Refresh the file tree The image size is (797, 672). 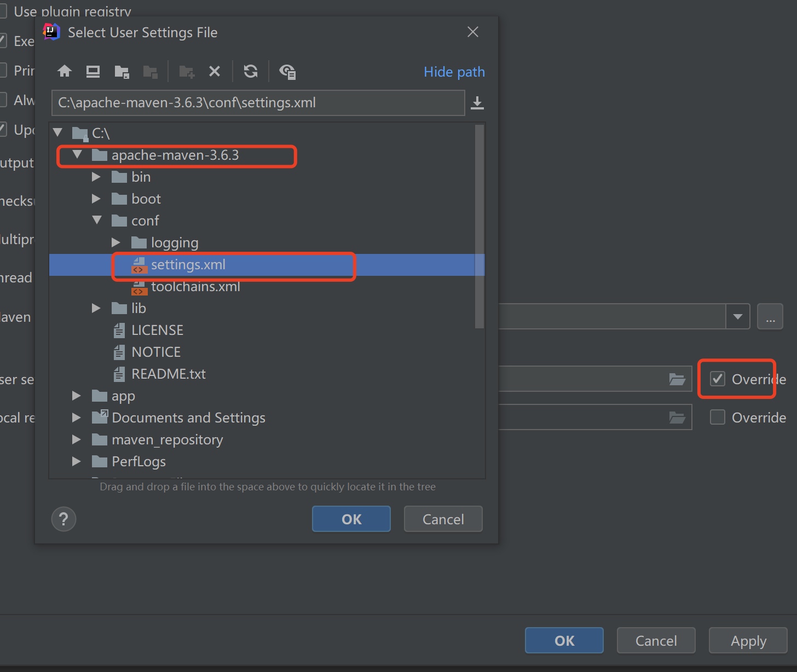pos(251,71)
